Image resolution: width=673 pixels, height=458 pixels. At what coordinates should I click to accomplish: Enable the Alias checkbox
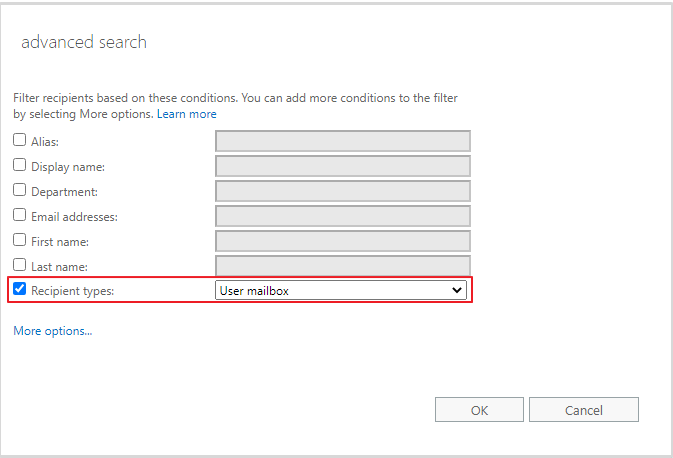[x=19, y=140]
